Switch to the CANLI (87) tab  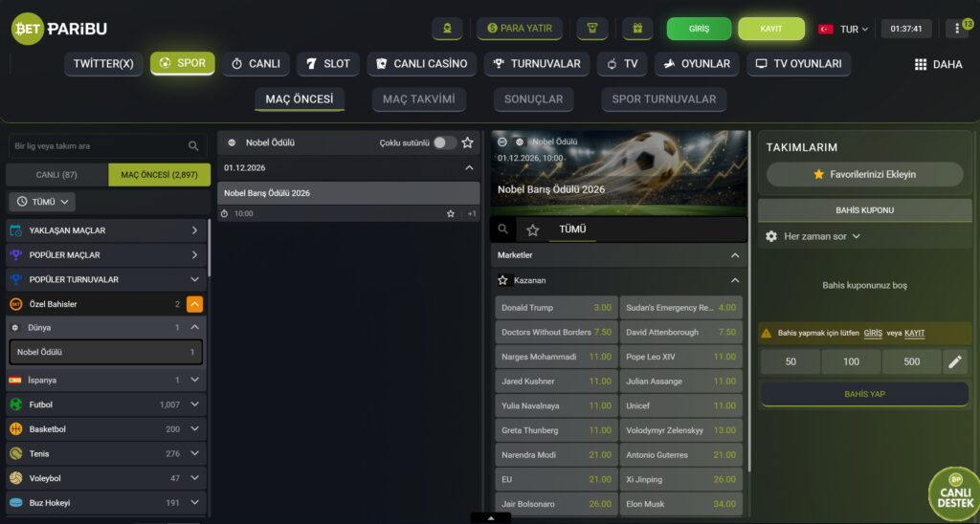[56, 175]
